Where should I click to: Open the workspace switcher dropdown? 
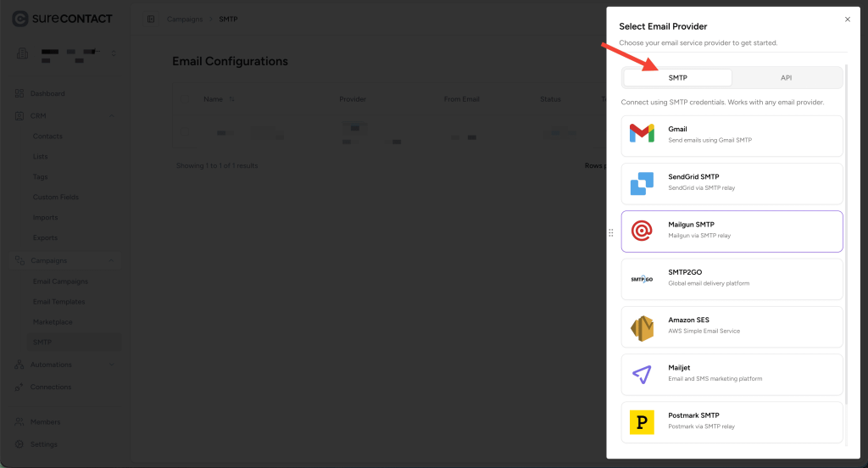pos(114,55)
